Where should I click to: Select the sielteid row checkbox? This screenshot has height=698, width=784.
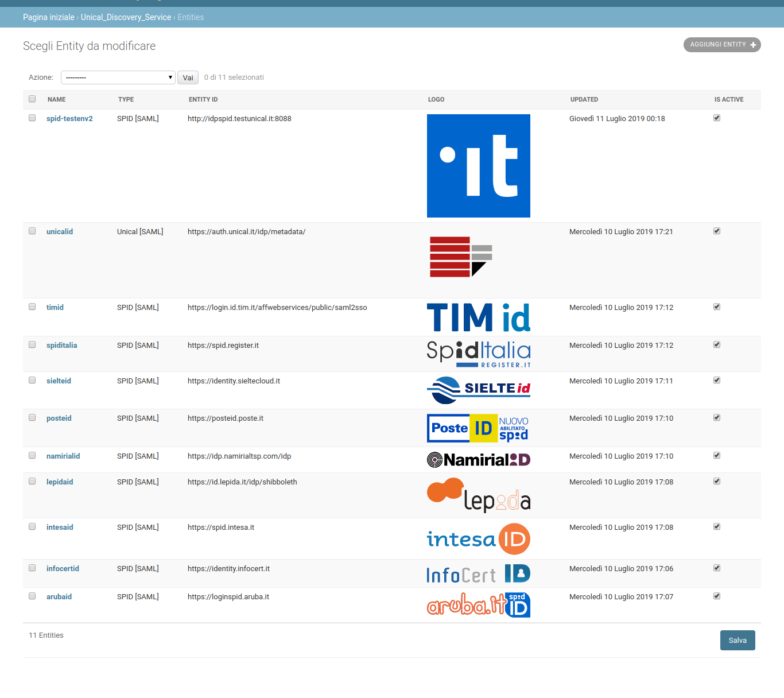[x=32, y=380]
